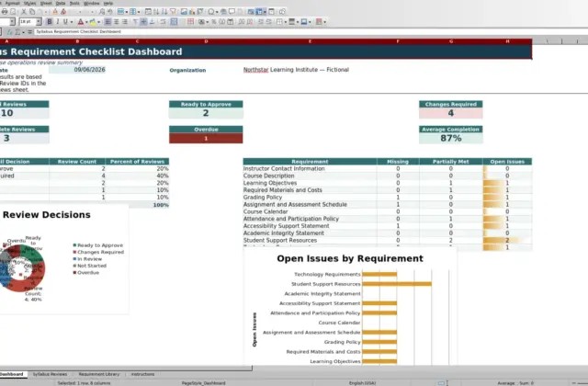Open the Window menu
Viewport: 588px width, 386px height.
[92, 3]
